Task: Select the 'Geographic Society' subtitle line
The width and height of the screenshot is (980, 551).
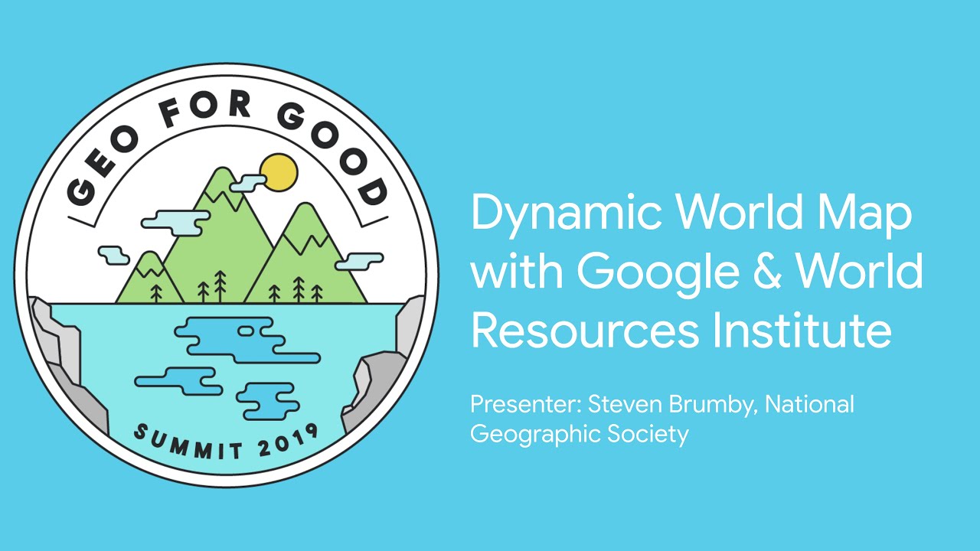Action: tap(580, 435)
